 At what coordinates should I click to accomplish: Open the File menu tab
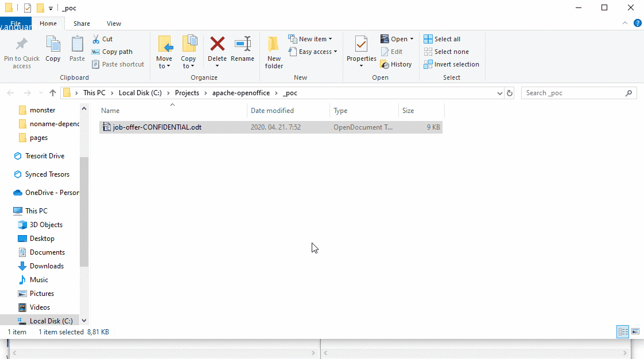15,24
